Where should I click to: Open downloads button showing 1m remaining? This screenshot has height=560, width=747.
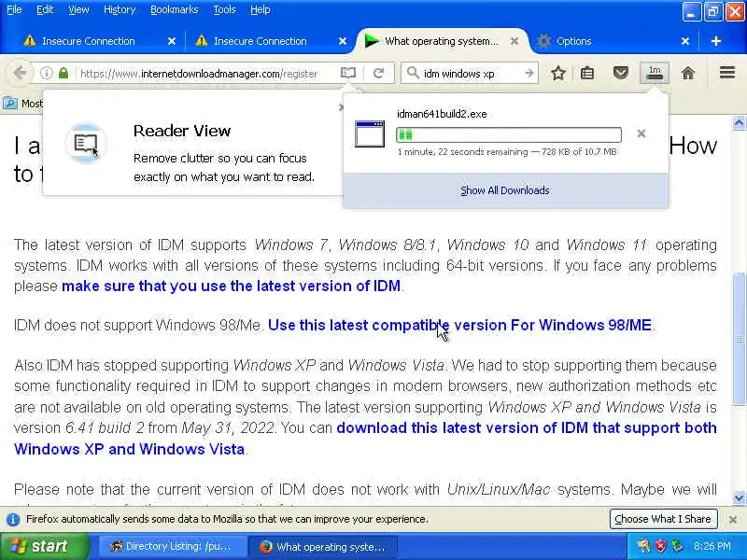[655, 73]
